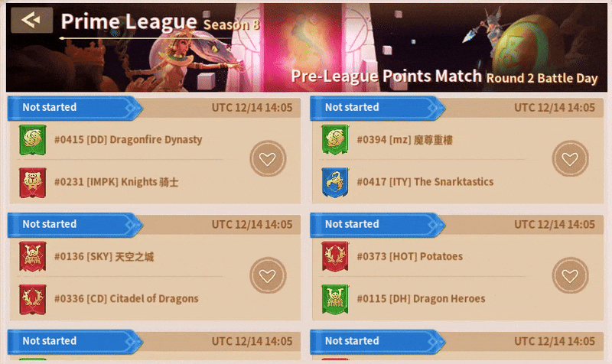Open the Prime League Season 8 banner image
Screen dimensions: 612x364
click(307, 47)
